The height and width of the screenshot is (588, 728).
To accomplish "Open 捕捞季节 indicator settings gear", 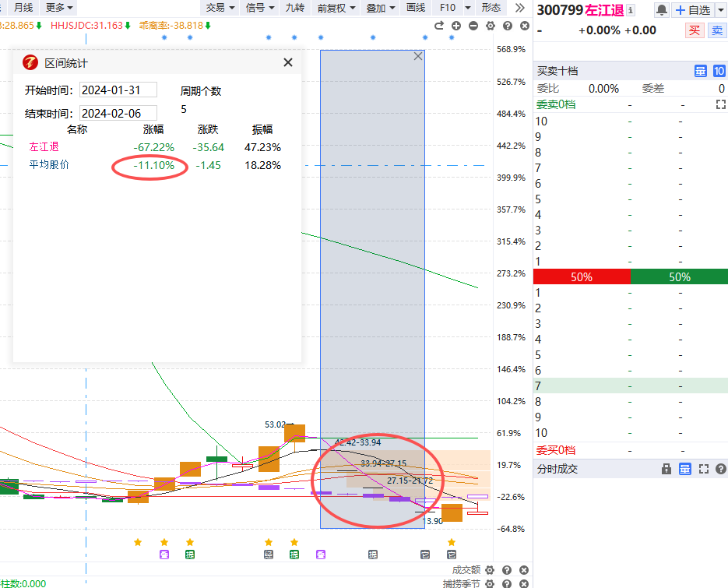I will click(x=490, y=584).
